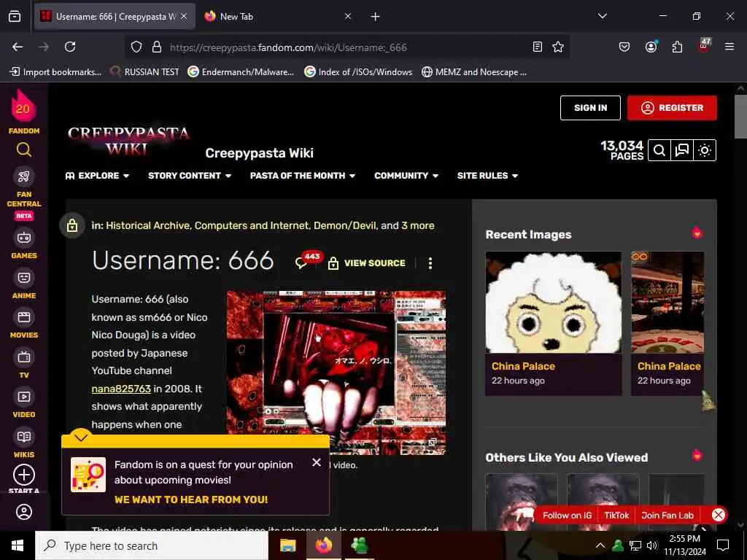Expand the EXPLORE menu

(97, 176)
